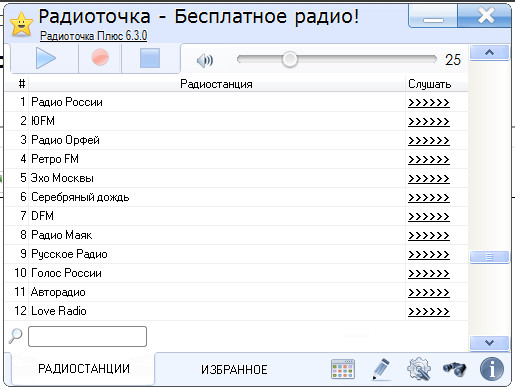Open the calendar grid icon in bottom toolbar
The height and width of the screenshot is (390, 515).
(x=343, y=369)
